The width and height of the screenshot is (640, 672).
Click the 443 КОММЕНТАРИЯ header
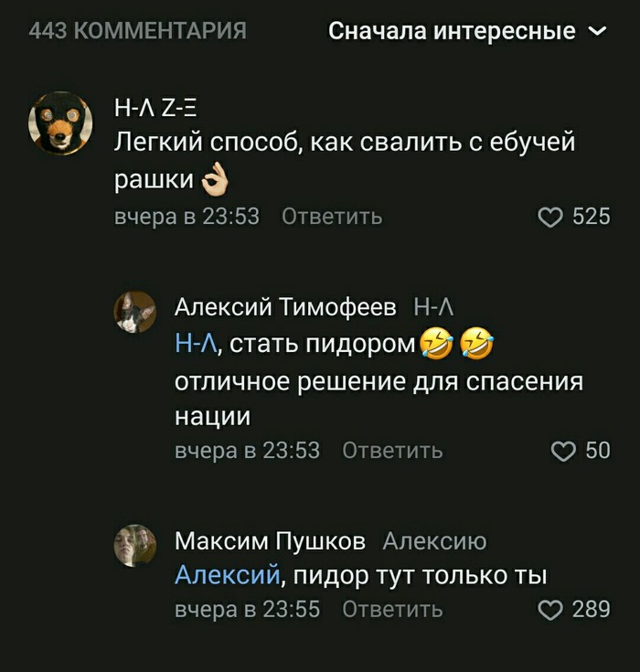[x=138, y=31]
